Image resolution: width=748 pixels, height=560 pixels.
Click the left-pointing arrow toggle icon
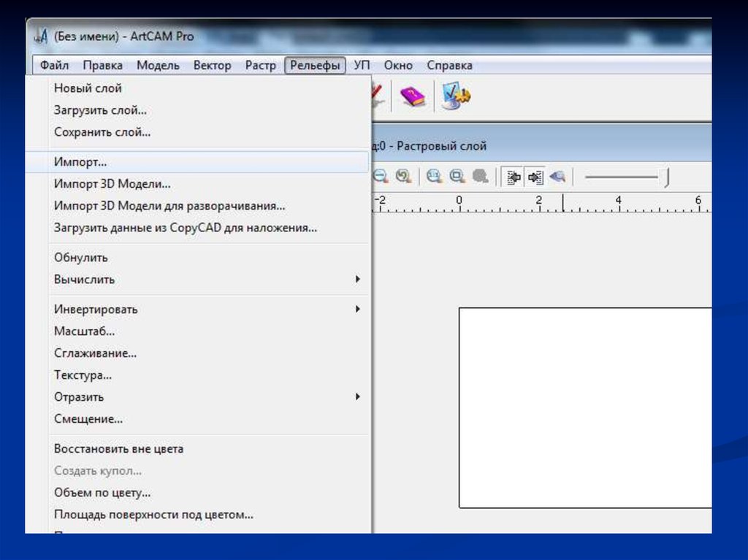point(514,177)
